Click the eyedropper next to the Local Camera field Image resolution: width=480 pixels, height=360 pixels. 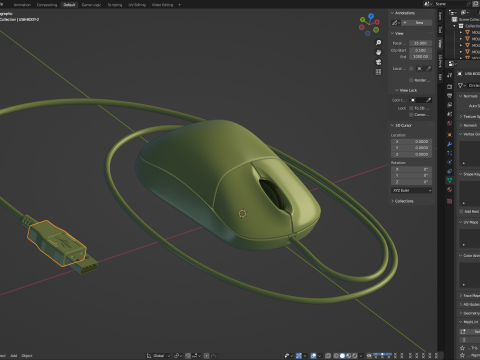[429, 68]
